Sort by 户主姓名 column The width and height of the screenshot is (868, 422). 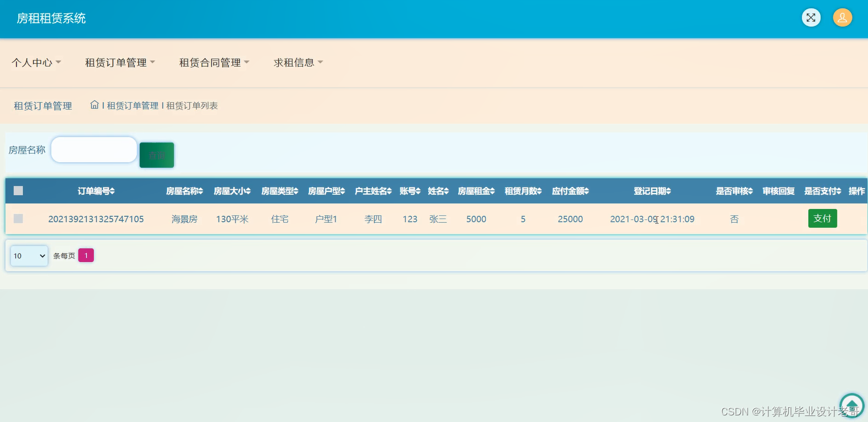point(373,191)
